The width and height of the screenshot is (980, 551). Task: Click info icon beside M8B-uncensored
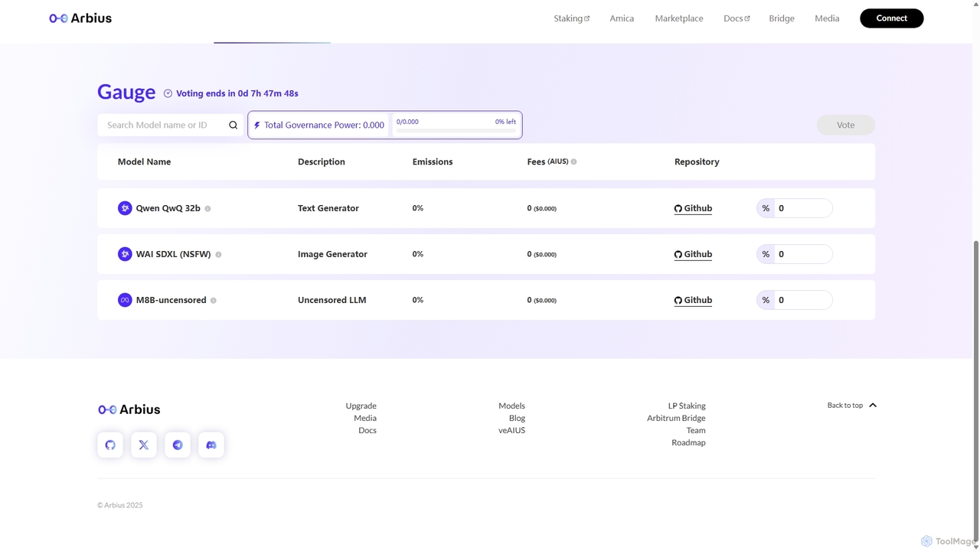coord(214,301)
